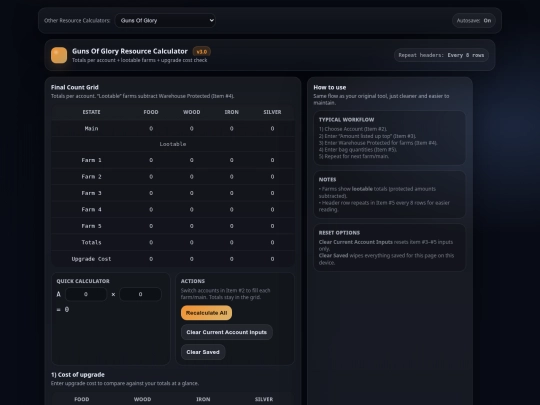
Task: Focus the second Quick Calculator multiplier field
Action: pos(140,294)
